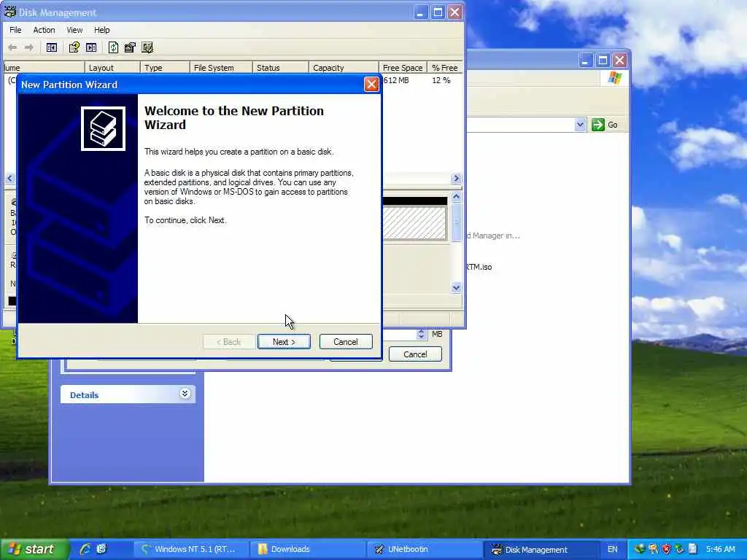Click the Disk Management title bar icon
747x560 pixels.
click(x=9, y=12)
